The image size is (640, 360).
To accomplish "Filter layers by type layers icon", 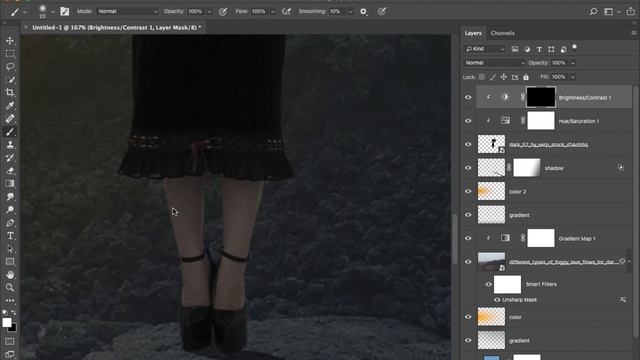I will pos(539,49).
